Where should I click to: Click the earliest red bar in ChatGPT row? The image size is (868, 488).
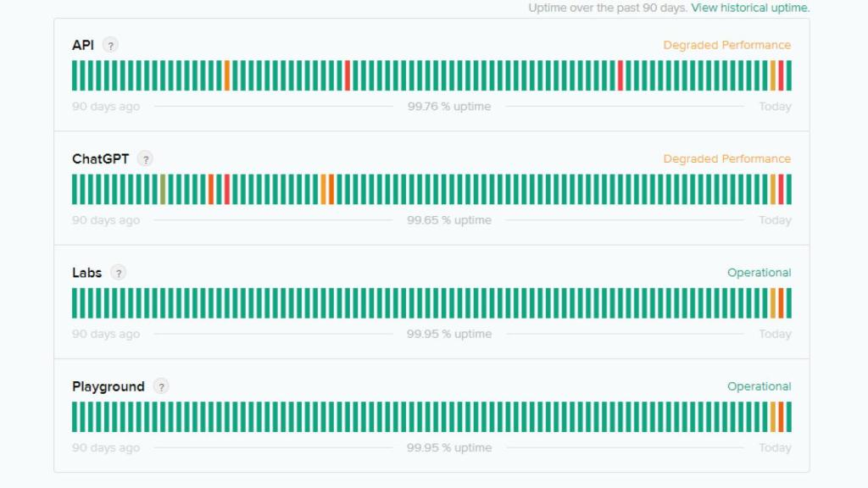coord(227,190)
